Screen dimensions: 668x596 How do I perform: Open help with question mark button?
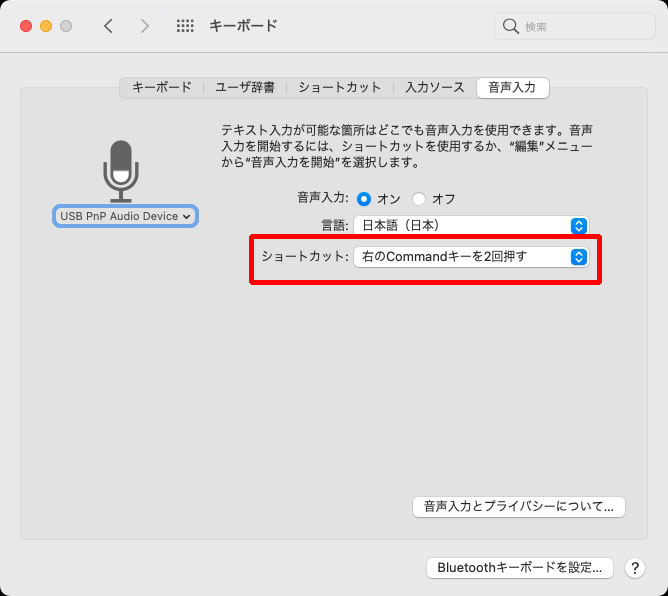(x=635, y=568)
